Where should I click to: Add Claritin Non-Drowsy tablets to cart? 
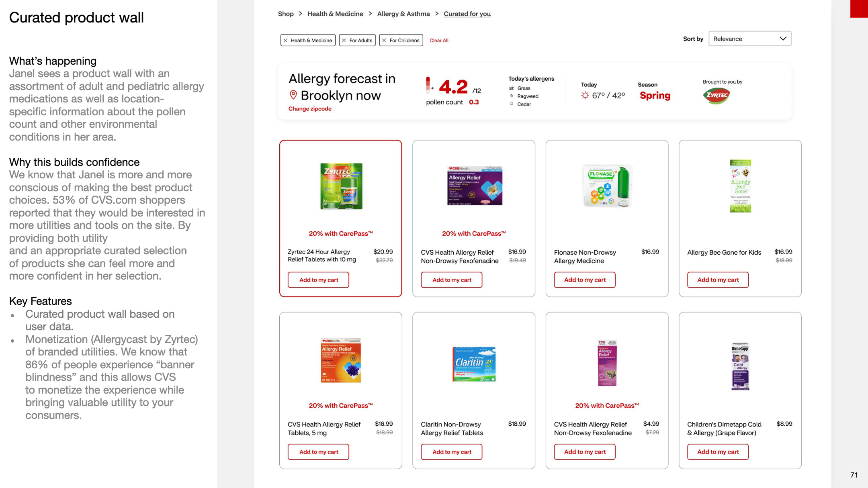point(451,452)
